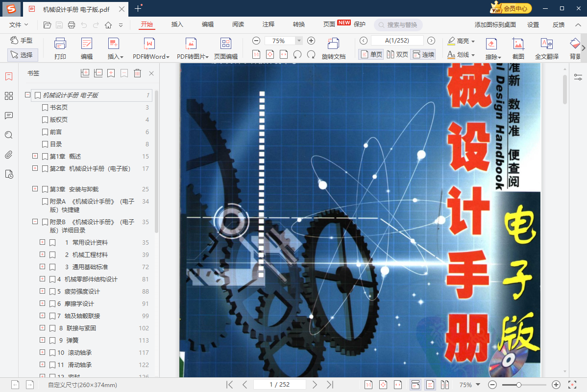587x392 pixels.
Task: Open the attachments panel in sidebar
Action: point(8,155)
